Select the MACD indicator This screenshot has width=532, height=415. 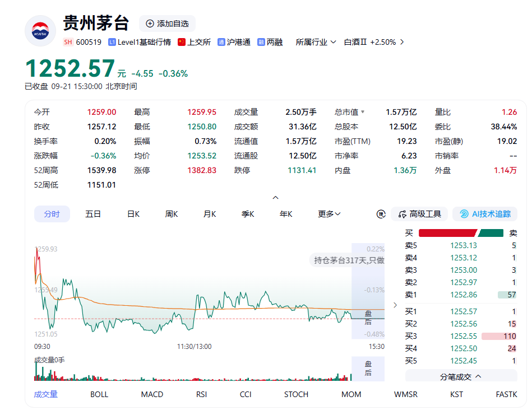pos(152,394)
